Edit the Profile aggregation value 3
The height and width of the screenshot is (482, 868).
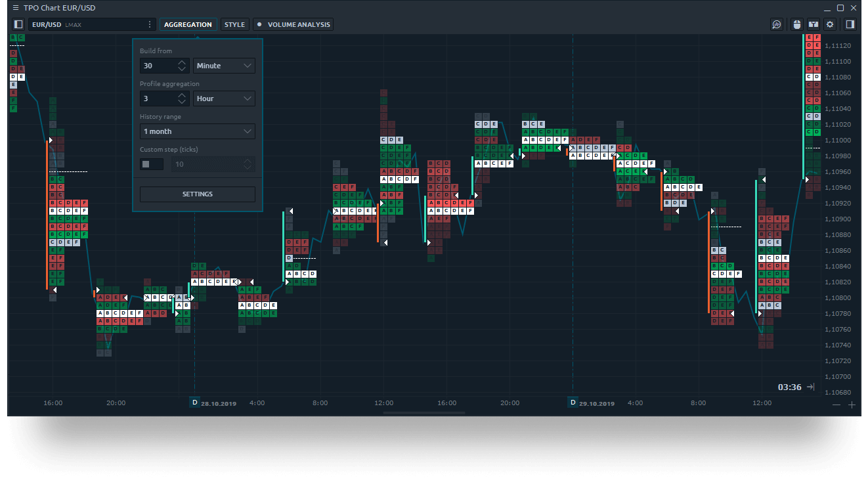[157, 99]
